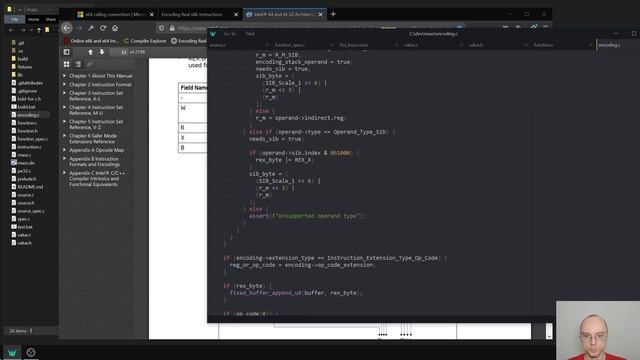
Task: Open code editor from taskbar
Action: click(x=12, y=352)
